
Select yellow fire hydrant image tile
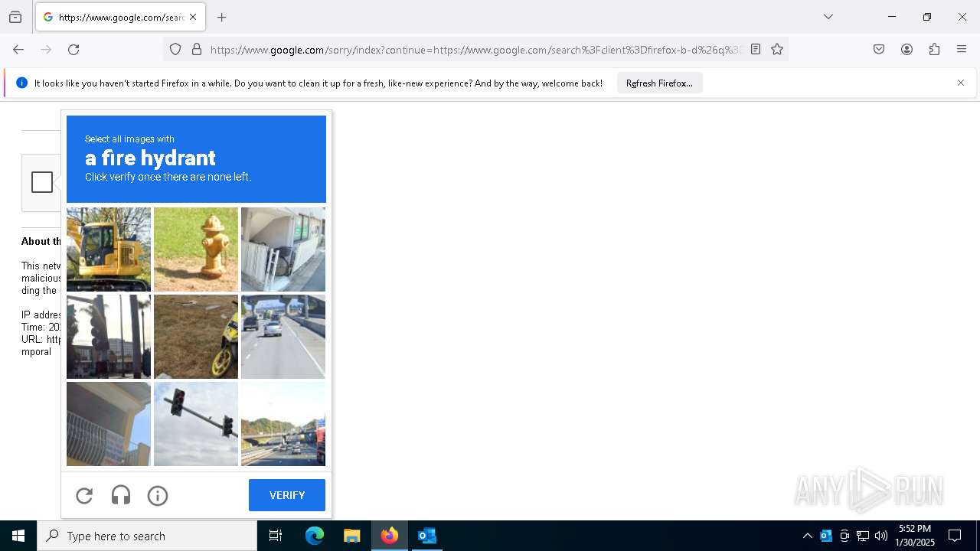tap(196, 249)
